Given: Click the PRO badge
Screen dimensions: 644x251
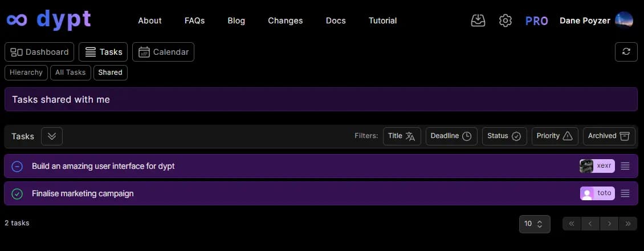Looking at the screenshot, I should tap(537, 21).
